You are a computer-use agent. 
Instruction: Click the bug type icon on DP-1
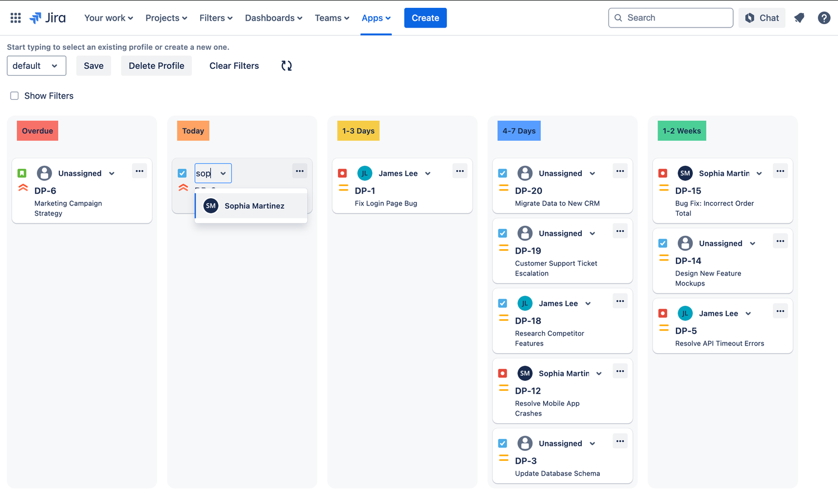342,174
